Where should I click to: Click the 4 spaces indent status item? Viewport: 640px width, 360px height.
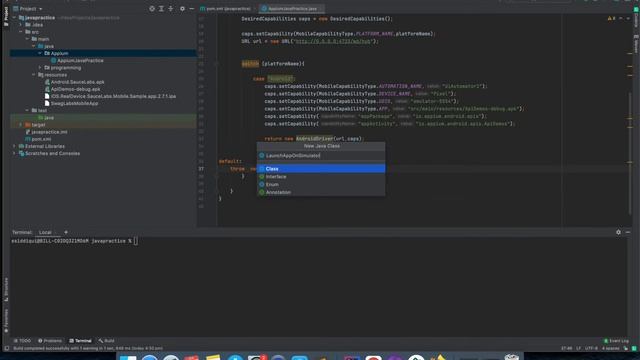point(611,348)
